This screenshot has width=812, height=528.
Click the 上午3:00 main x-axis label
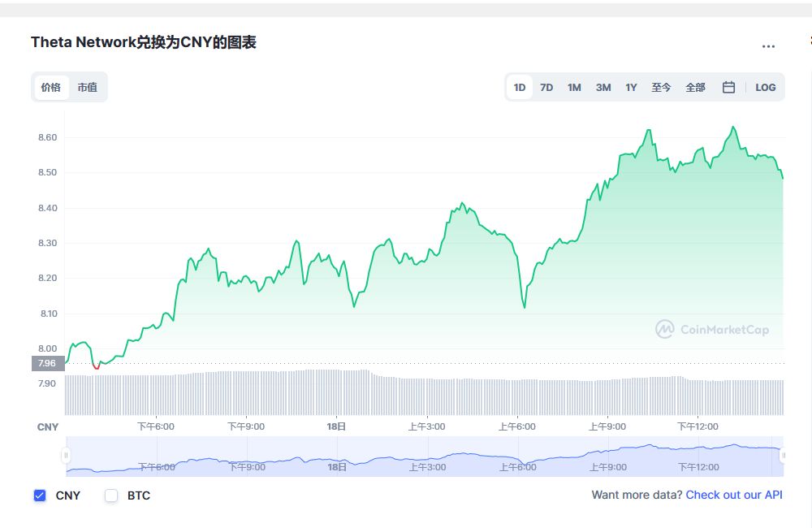(427, 426)
